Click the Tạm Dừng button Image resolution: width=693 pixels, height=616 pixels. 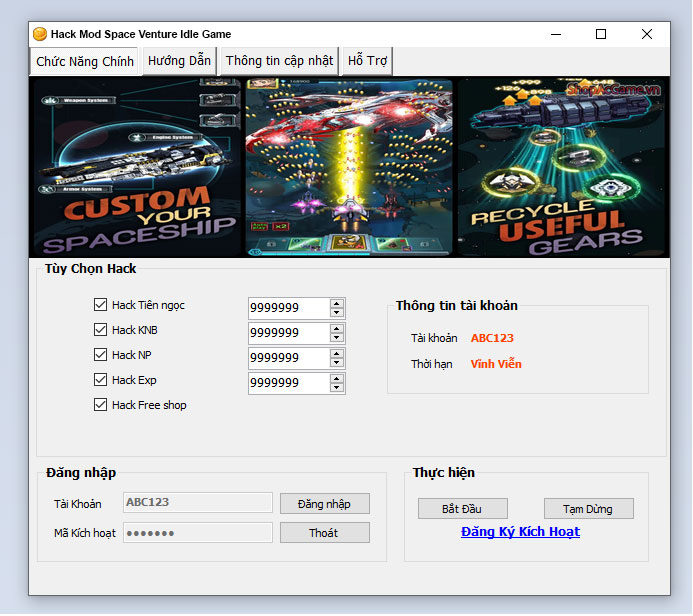click(x=589, y=509)
